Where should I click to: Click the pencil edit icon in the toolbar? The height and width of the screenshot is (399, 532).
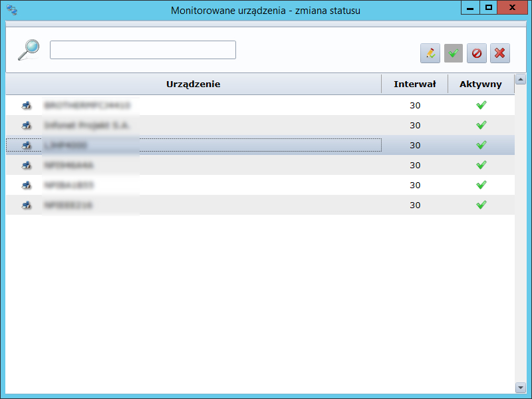click(430, 54)
